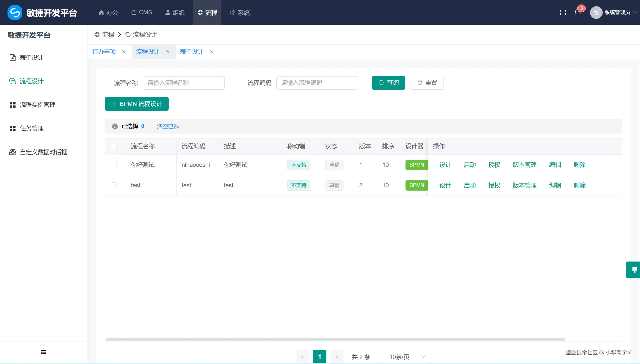The image size is (640, 364).
Task: Focus the 流程名称 input field
Action: point(183,83)
